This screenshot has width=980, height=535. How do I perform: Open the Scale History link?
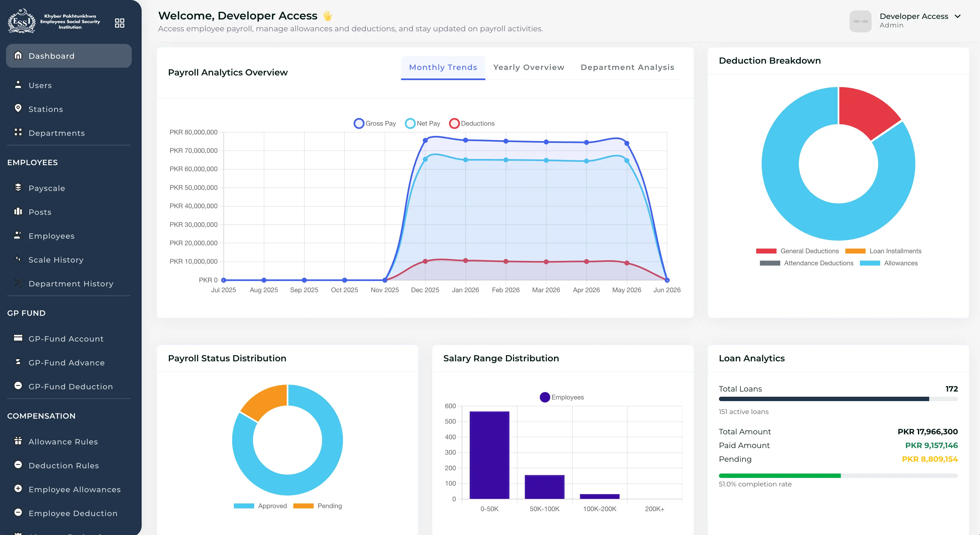69,260
